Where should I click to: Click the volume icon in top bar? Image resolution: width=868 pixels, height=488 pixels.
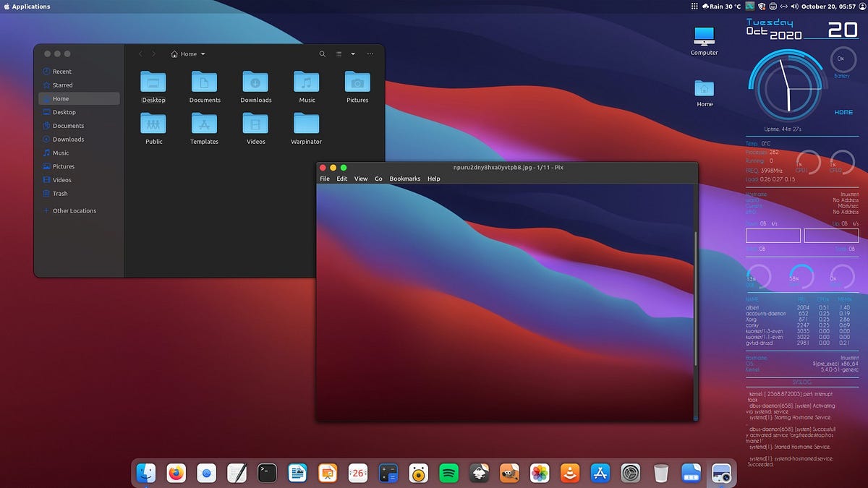(x=794, y=7)
